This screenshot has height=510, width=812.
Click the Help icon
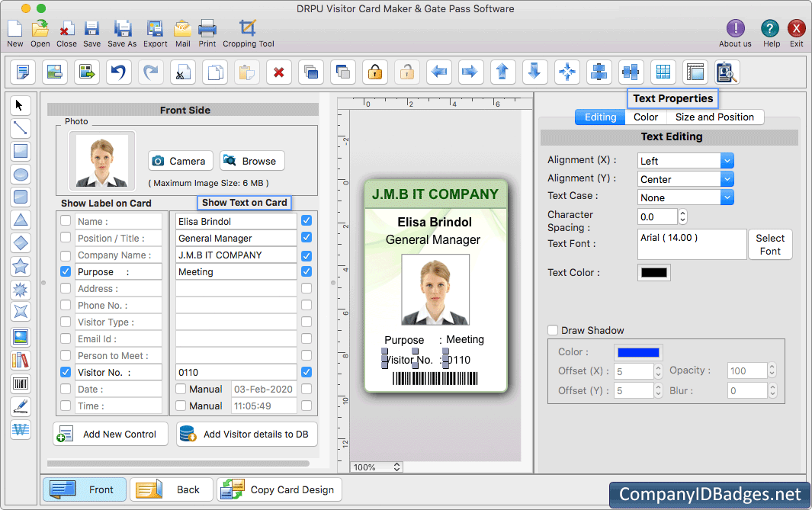click(x=771, y=34)
